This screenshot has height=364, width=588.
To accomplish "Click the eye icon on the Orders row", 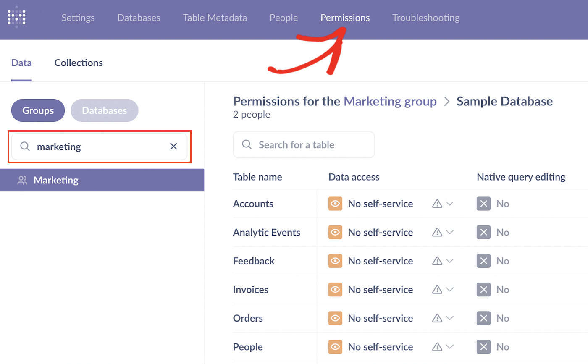I will pyautogui.click(x=335, y=318).
